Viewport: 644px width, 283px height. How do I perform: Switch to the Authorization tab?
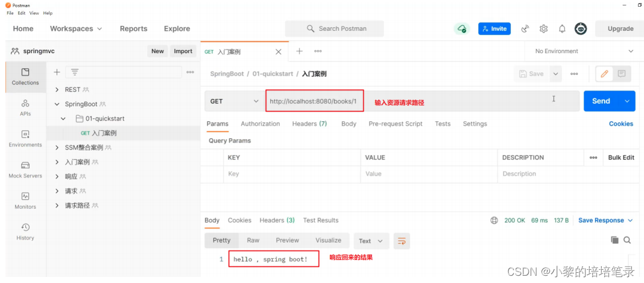point(260,124)
